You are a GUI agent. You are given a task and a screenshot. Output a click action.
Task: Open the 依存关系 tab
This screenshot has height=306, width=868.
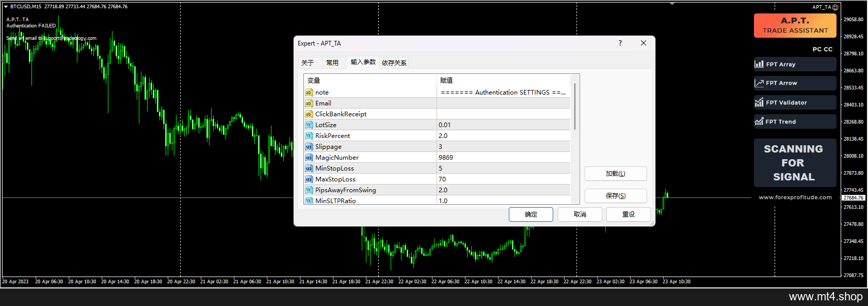point(394,63)
